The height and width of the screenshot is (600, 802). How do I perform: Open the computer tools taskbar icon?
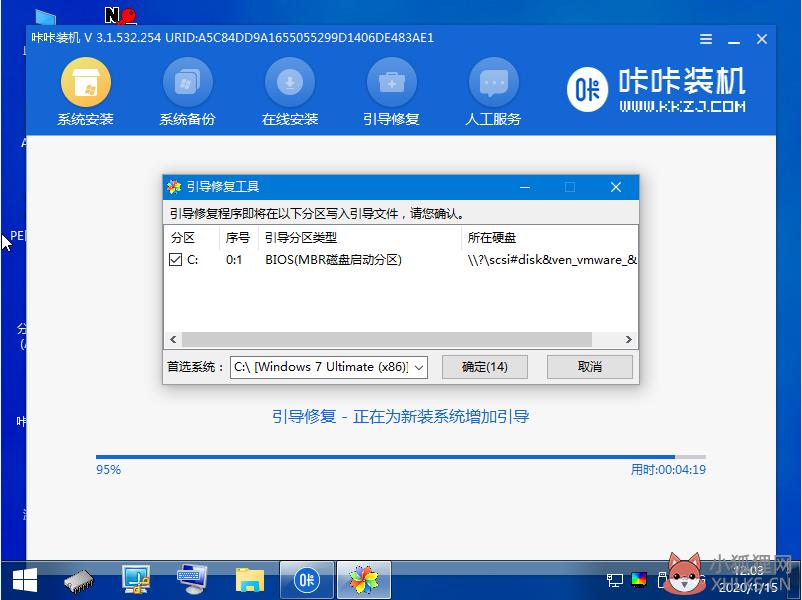pos(136,580)
